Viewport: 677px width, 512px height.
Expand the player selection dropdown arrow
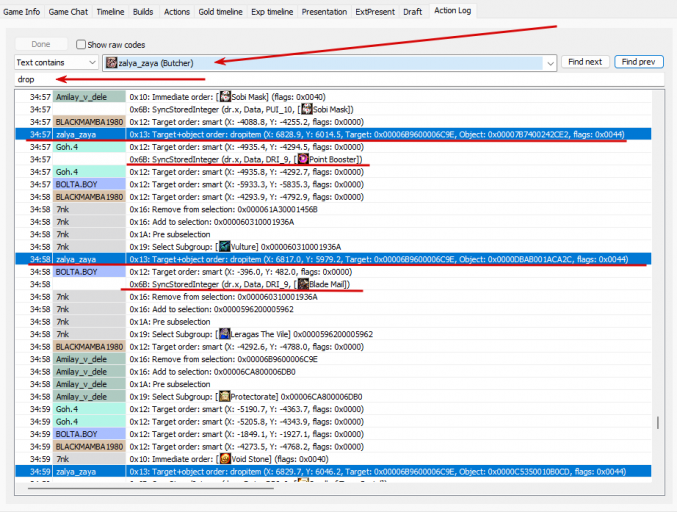click(x=550, y=63)
